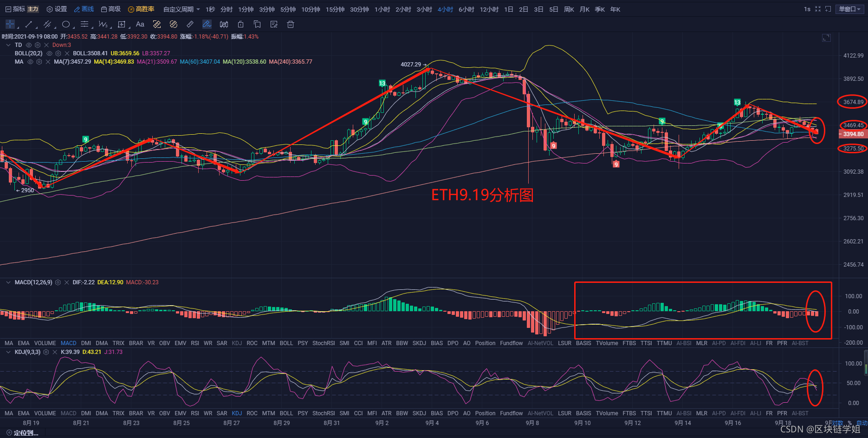Click the 9月 8 date on time axis
This screenshot has height=438, width=868.
pos(532,423)
